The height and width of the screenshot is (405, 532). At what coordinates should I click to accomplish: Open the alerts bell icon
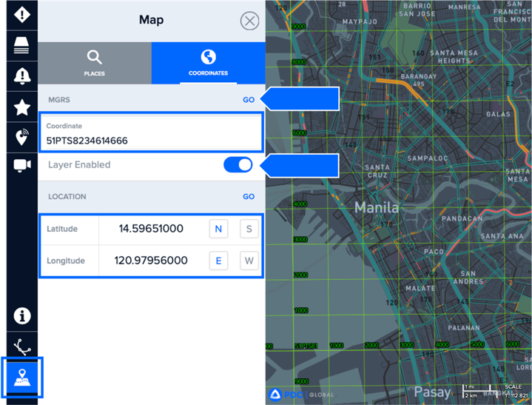click(22, 76)
